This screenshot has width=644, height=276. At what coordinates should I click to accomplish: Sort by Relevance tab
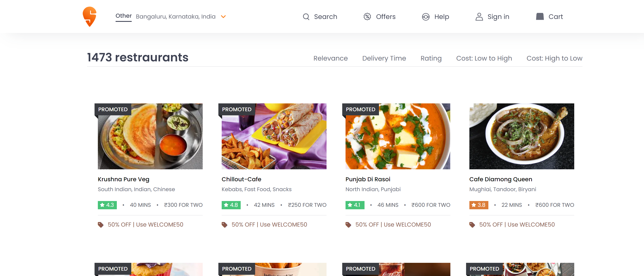pos(330,58)
